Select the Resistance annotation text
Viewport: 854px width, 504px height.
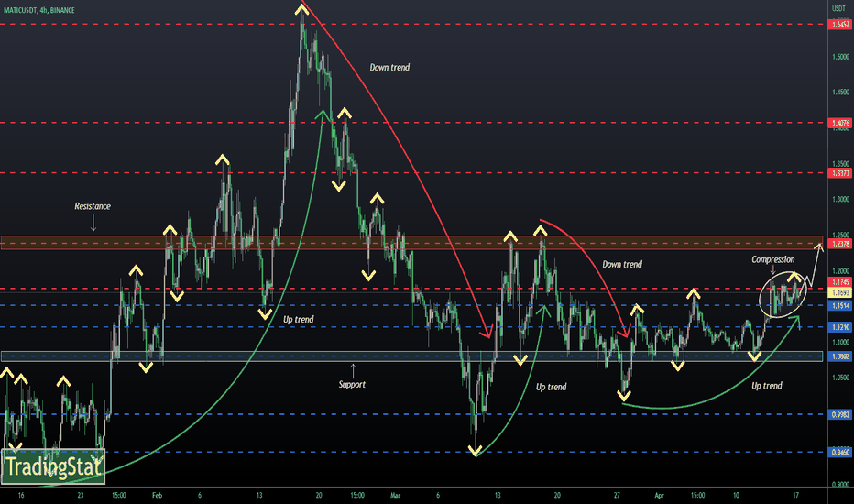pos(93,206)
